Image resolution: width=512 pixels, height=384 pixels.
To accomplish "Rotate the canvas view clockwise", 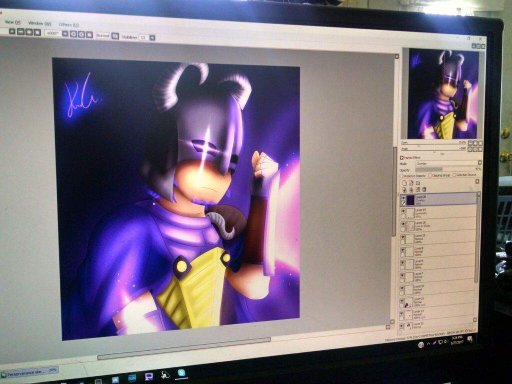I will [x=81, y=34].
